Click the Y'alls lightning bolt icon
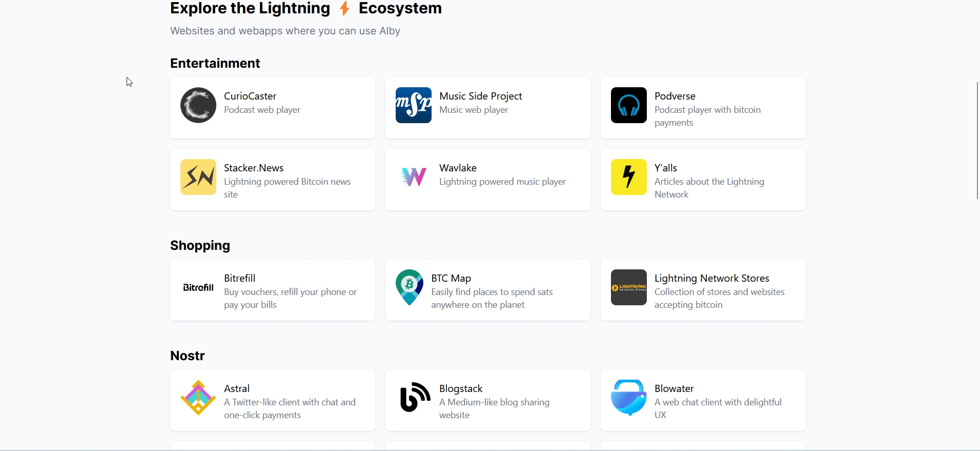The image size is (980, 451). click(x=629, y=177)
